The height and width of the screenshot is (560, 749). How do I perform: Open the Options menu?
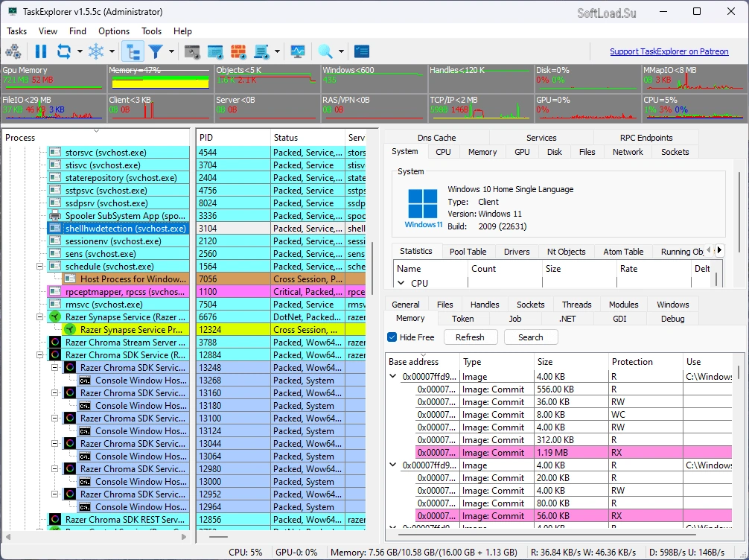pyautogui.click(x=114, y=31)
